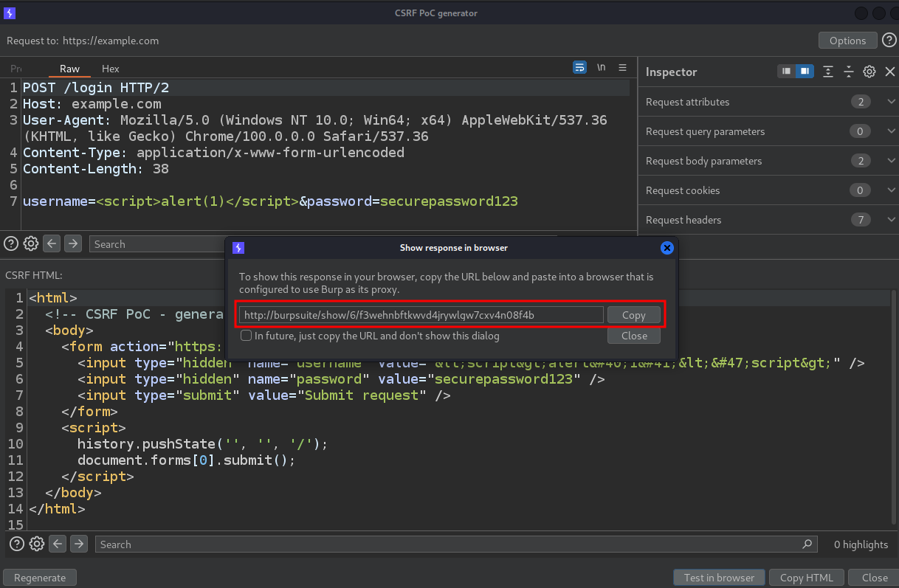Click the Copy HTML button

coord(807,578)
